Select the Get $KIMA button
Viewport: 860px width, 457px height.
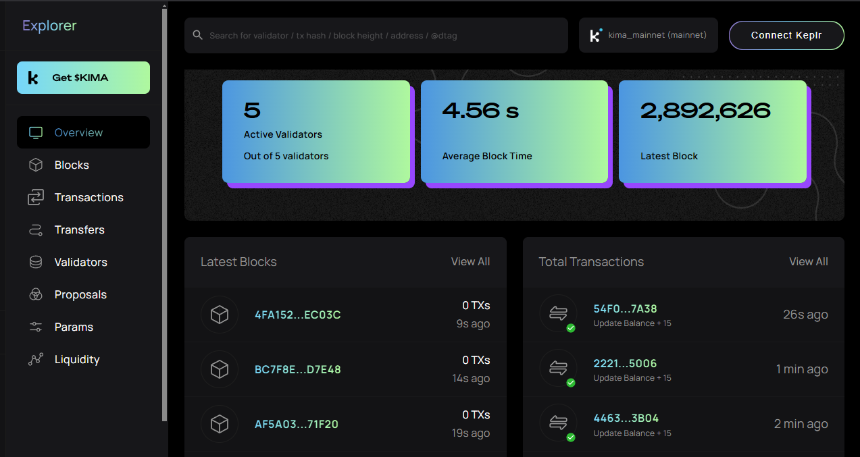[x=83, y=77]
